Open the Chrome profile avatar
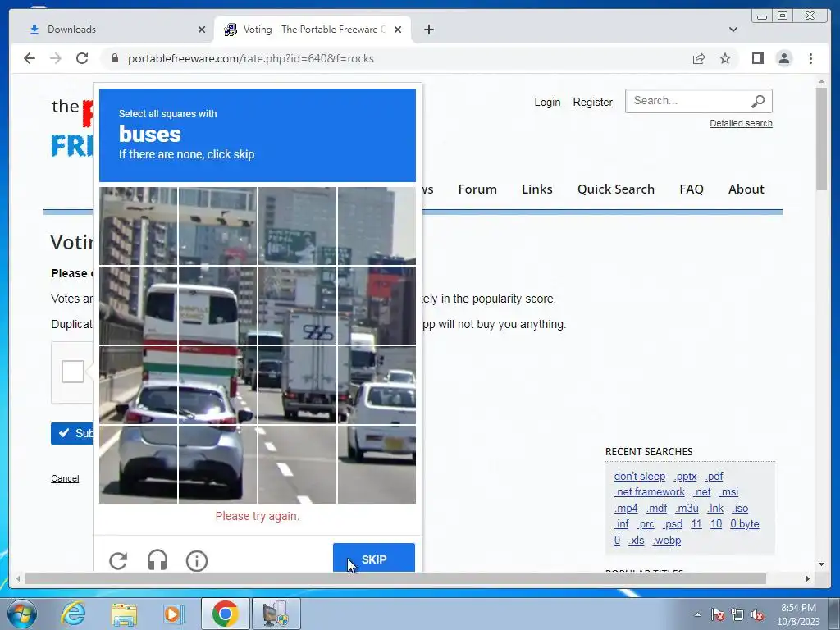The image size is (840, 630). pos(783,58)
